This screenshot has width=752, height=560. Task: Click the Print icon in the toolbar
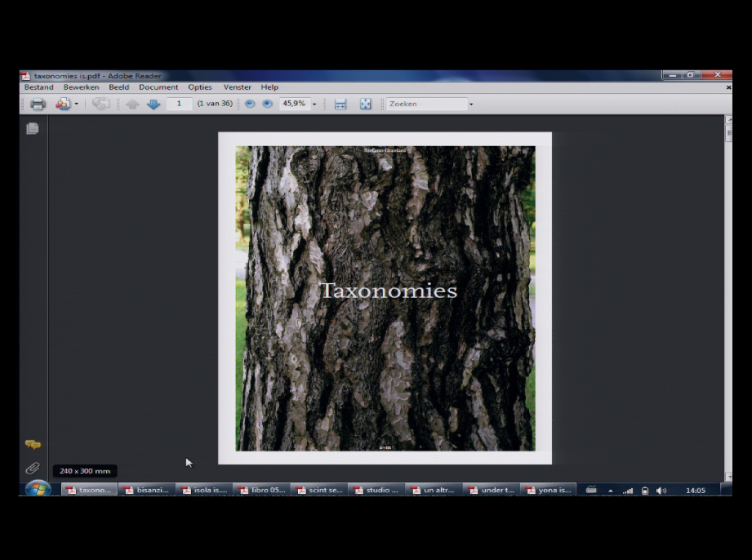38,104
